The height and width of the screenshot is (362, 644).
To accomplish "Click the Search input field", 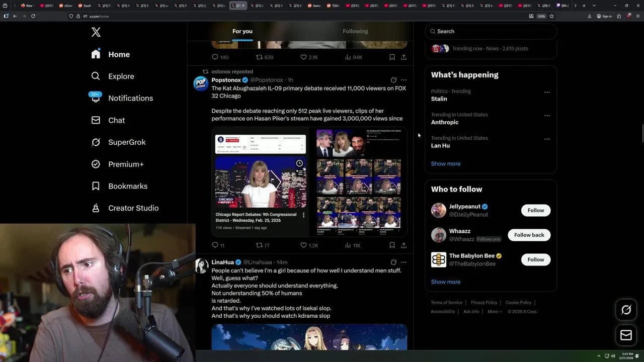I will [x=491, y=31].
